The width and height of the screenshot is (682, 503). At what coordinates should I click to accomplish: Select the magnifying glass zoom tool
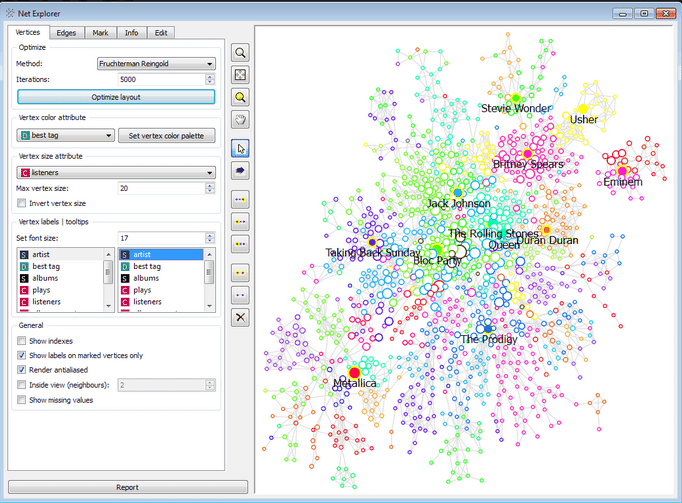point(240,52)
